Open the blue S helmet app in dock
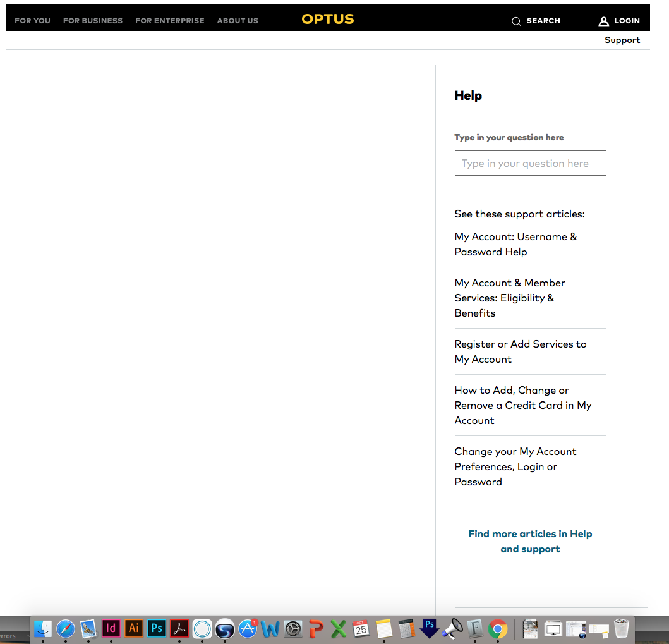 (x=225, y=629)
